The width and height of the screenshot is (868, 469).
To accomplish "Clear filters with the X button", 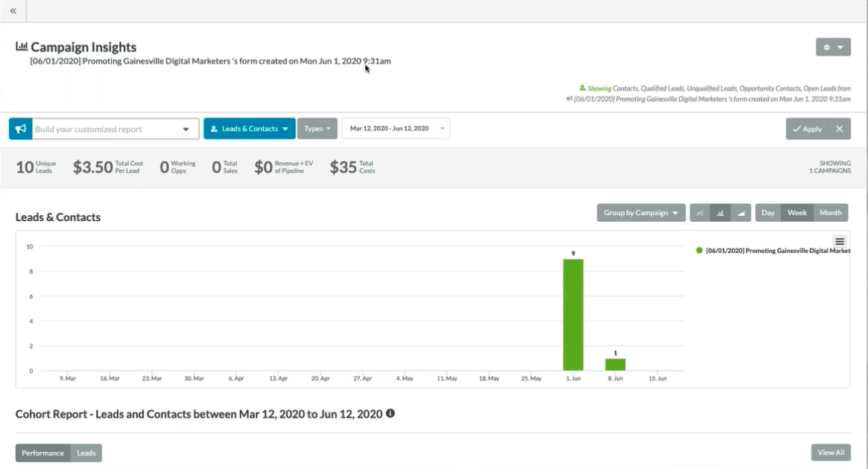I will point(840,129).
